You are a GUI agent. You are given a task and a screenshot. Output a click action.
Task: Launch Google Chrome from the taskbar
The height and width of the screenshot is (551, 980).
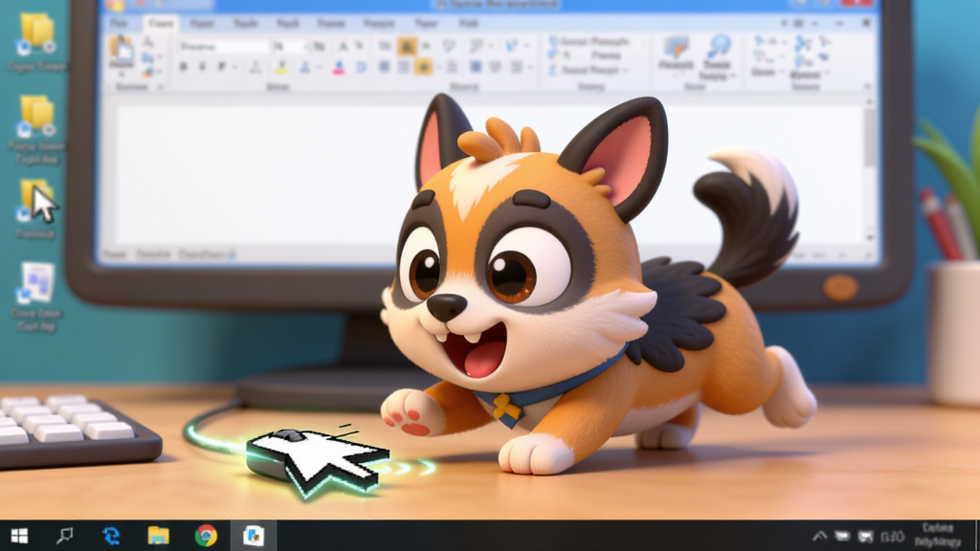click(206, 536)
